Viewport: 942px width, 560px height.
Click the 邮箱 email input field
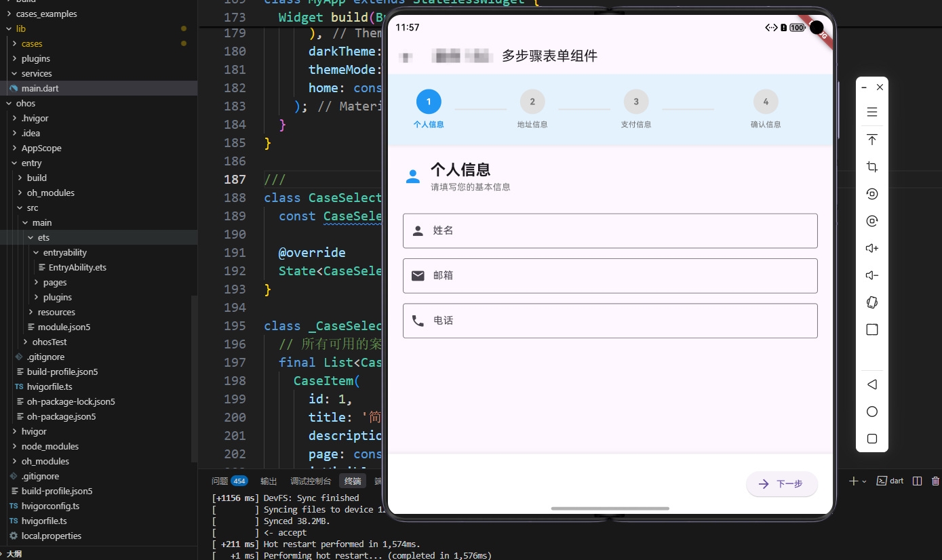610,275
